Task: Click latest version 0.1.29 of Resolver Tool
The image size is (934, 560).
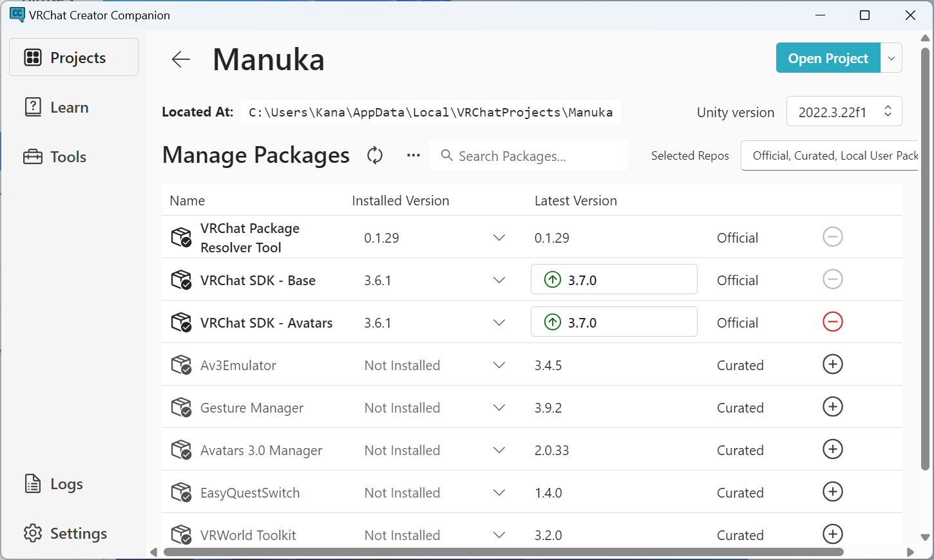Action: tap(552, 238)
